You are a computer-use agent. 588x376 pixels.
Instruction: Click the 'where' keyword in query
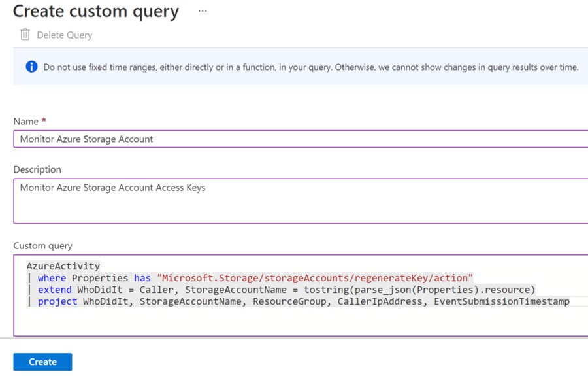52,278
